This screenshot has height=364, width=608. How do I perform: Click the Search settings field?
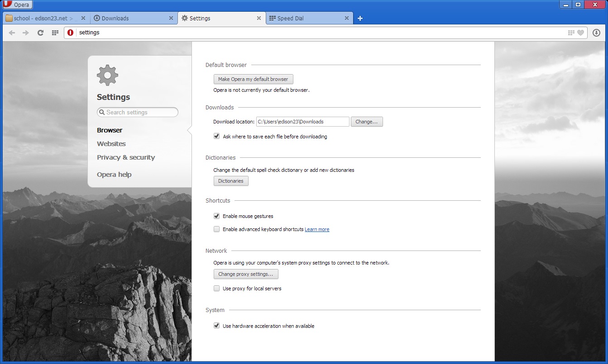click(138, 112)
